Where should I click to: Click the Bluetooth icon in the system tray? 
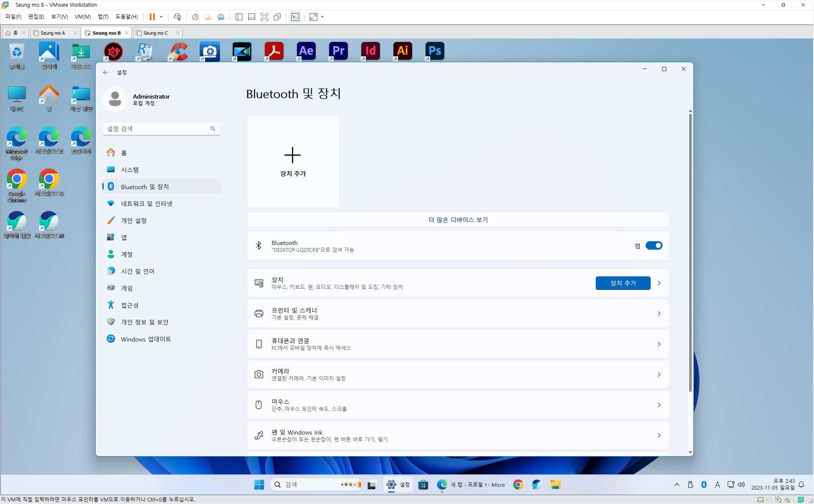pos(704,485)
